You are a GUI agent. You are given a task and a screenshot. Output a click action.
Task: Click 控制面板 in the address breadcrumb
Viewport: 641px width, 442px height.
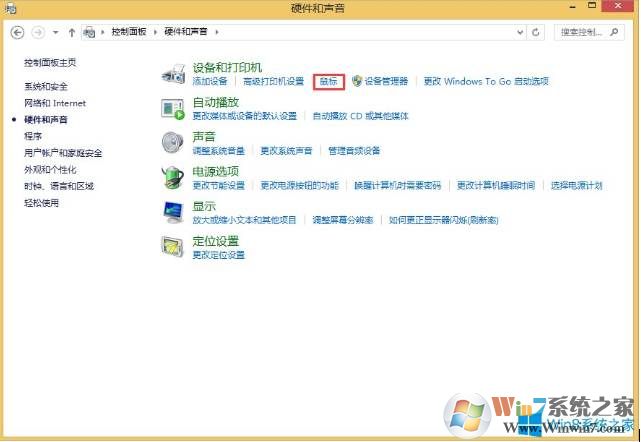click(x=129, y=31)
